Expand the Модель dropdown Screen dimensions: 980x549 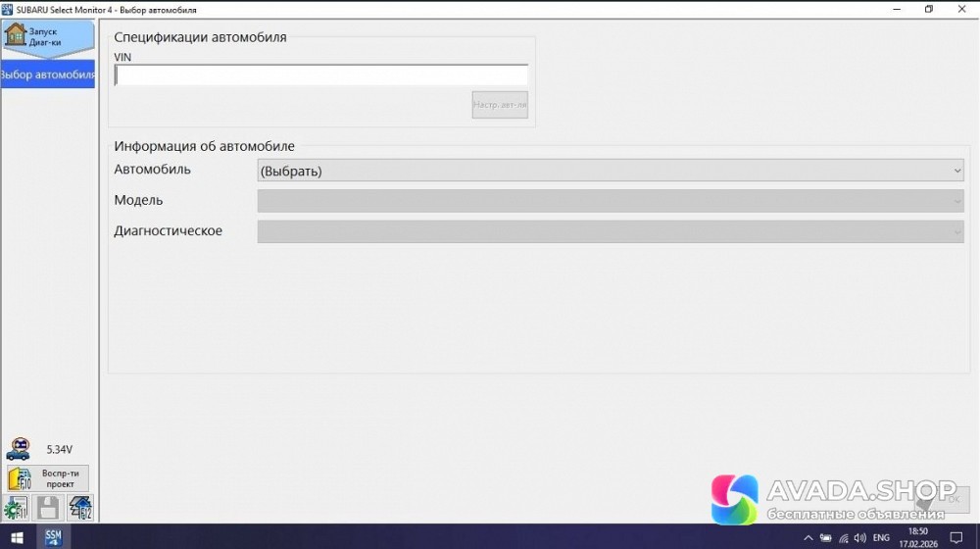coord(610,201)
